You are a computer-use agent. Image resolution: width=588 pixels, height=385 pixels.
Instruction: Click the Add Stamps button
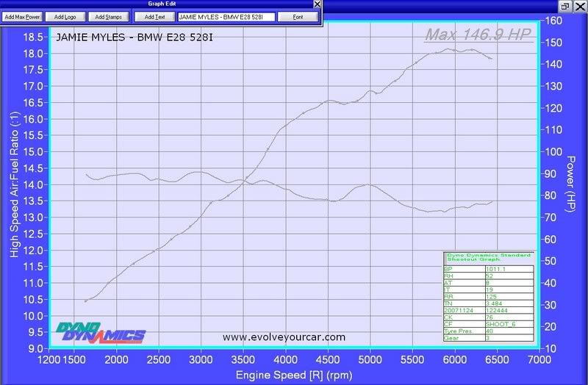coord(108,16)
